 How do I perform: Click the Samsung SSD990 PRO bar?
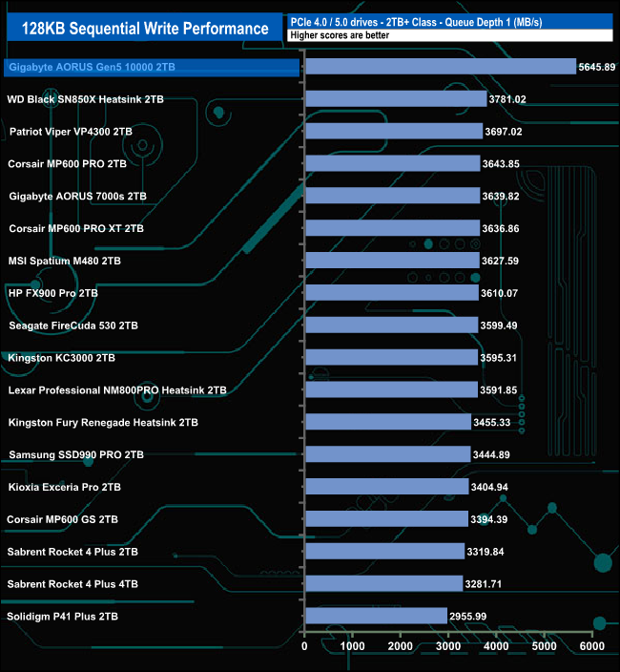point(388,454)
